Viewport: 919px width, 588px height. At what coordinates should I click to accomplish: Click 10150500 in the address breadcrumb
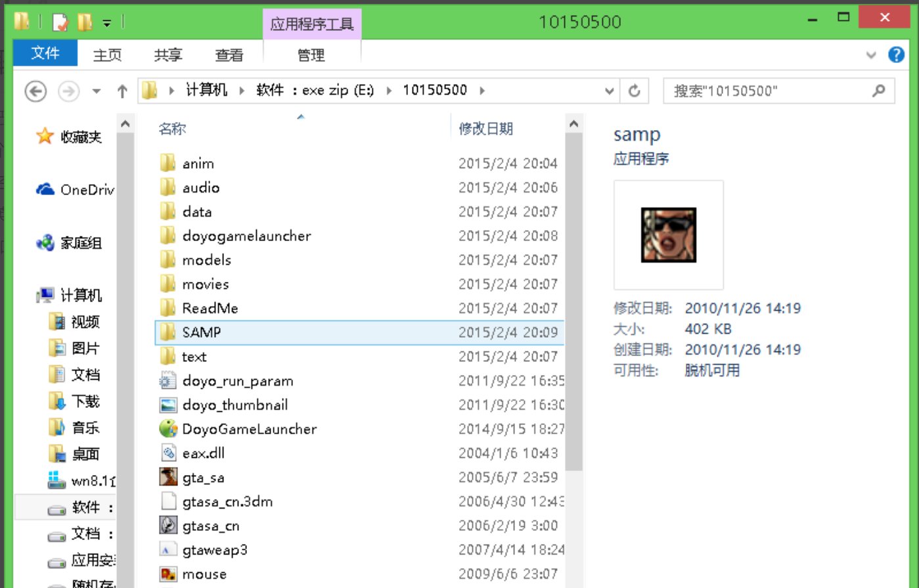(x=435, y=90)
